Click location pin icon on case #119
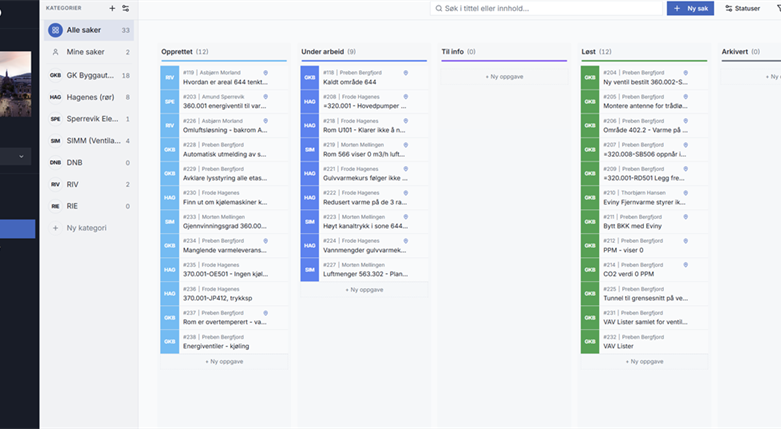The width and height of the screenshot is (781, 429). [265, 73]
